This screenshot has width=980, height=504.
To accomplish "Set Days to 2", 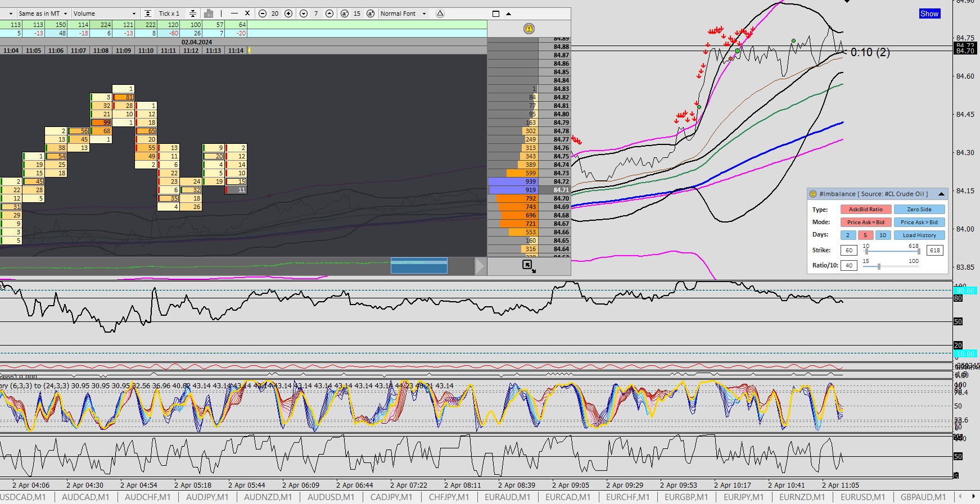I will (x=848, y=235).
